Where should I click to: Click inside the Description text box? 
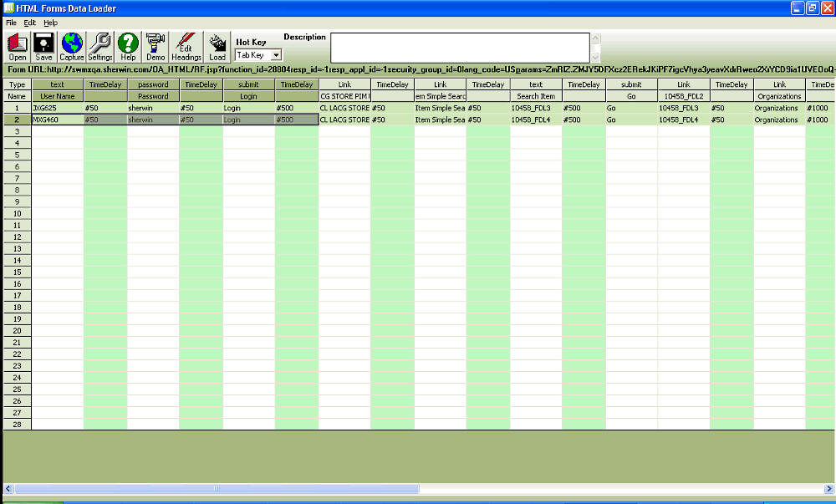460,48
